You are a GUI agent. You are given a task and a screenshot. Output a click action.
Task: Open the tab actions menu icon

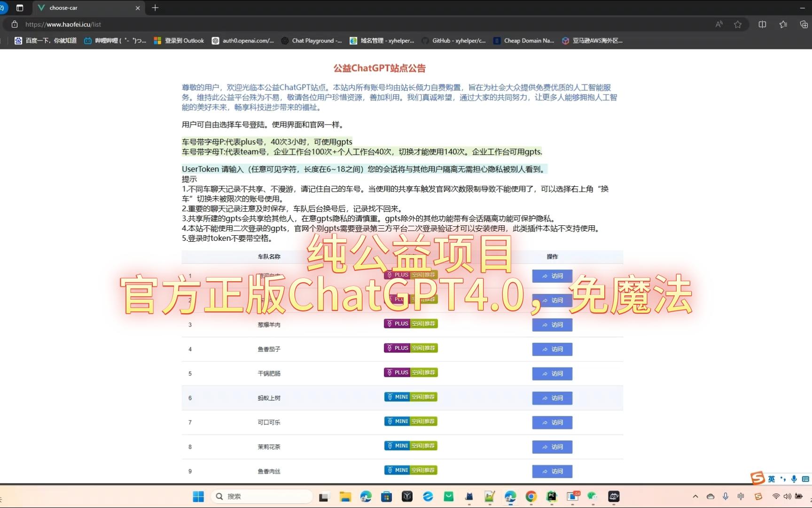20,8
